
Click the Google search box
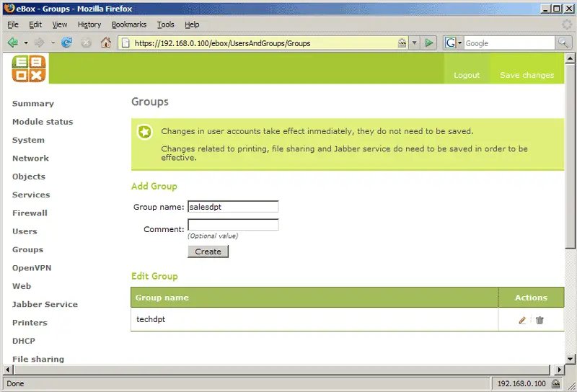pos(509,43)
